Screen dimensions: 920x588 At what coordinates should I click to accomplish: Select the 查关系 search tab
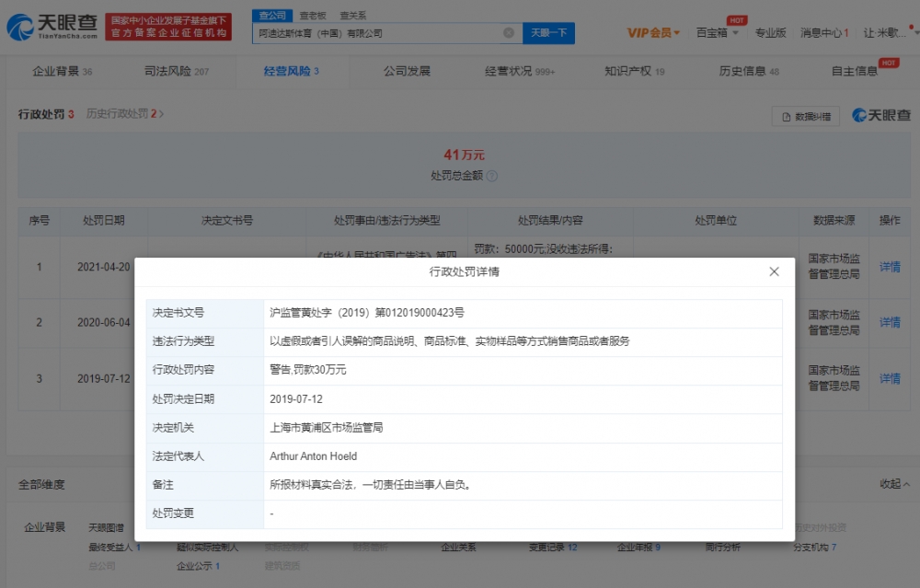(x=352, y=16)
